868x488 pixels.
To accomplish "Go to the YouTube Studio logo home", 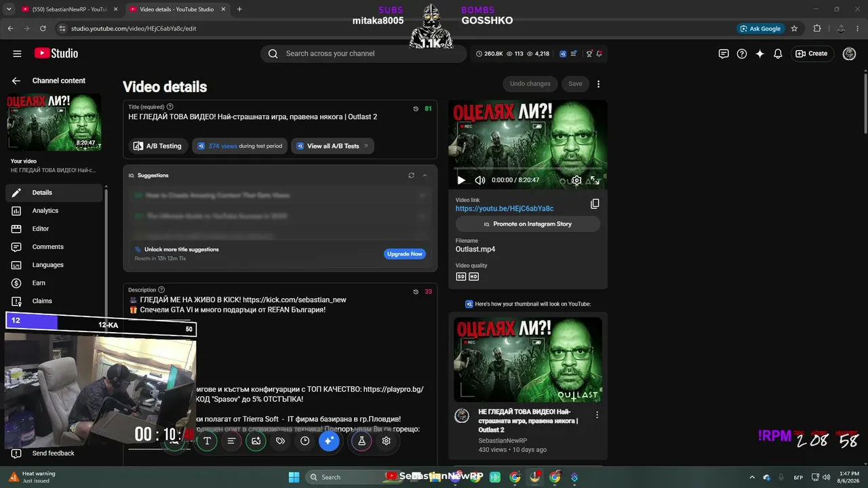I will point(56,54).
